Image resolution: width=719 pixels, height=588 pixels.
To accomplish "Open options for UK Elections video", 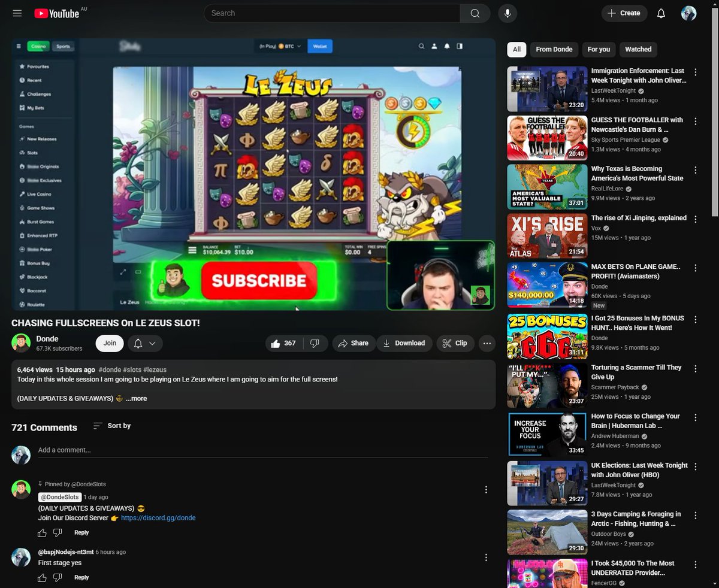I will click(696, 466).
